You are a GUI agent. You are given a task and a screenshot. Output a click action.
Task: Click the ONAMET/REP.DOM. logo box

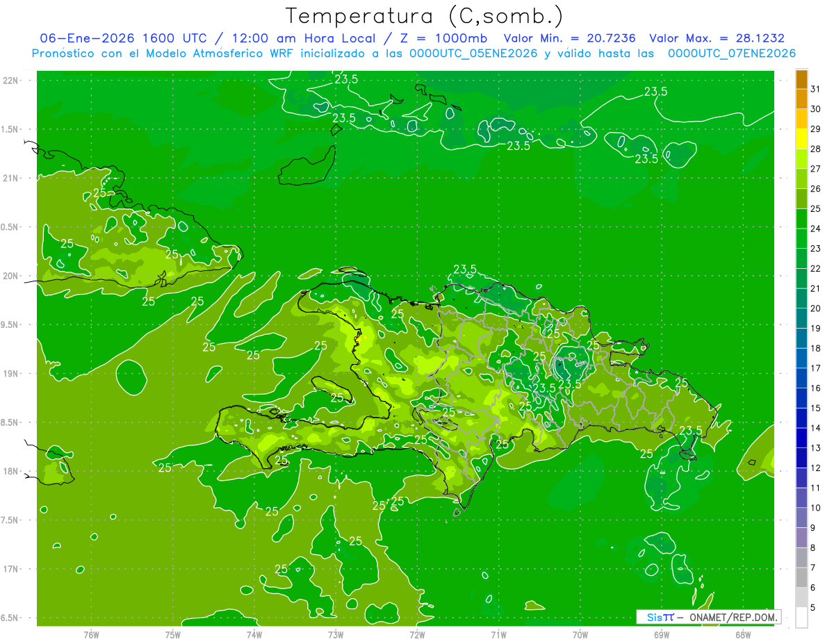708,617
